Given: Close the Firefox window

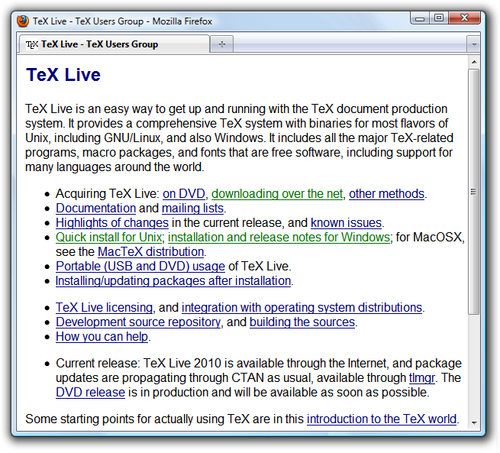Looking at the screenshot, I should point(464,18).
